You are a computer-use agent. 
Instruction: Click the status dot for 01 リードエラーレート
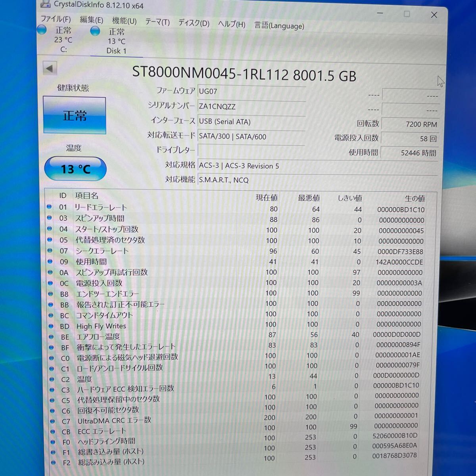pyautogui.click(x=49, y=207)
